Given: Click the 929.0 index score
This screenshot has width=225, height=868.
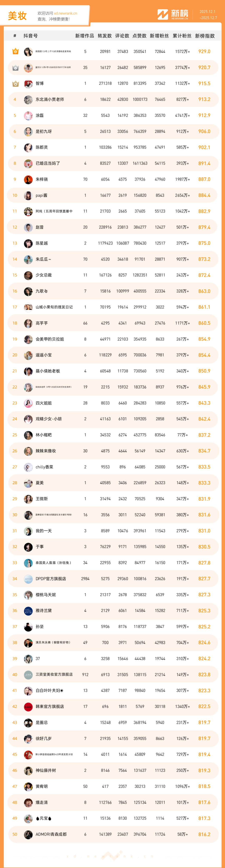Looking at the screenshot, I should pos(204,52).
